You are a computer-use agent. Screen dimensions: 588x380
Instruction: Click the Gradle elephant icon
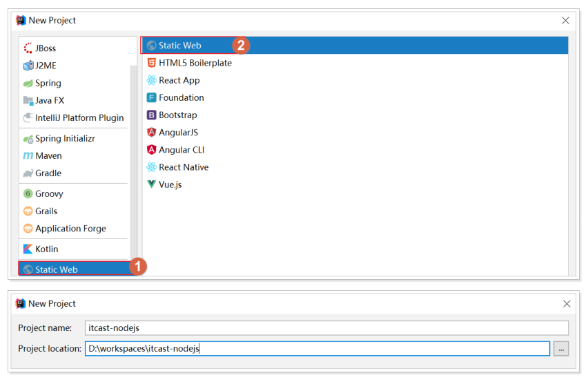28,173
